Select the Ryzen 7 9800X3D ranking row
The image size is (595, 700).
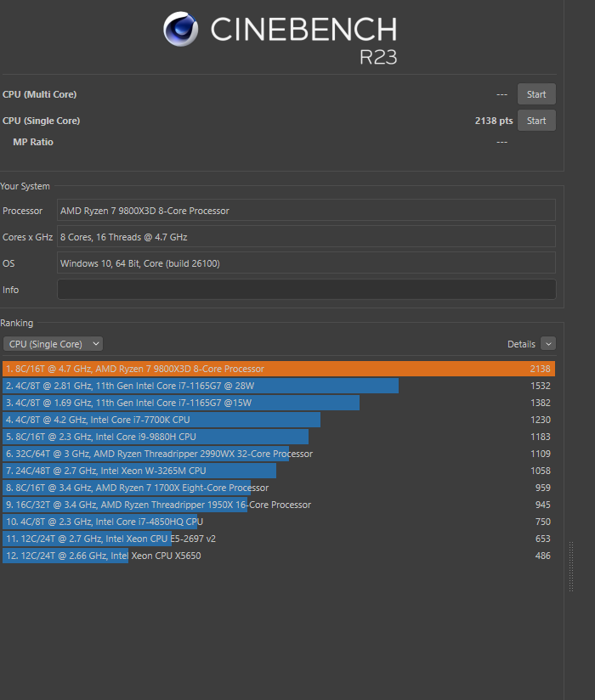[277, 369]
